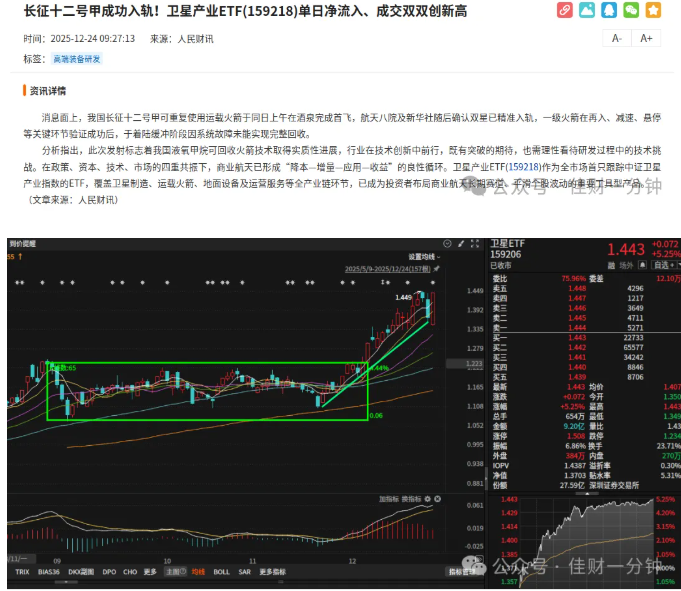Viewport: 681px width, 591px height.
Task: Click the 1.449 high price label on the chart
Action: (x=403, y=297)
